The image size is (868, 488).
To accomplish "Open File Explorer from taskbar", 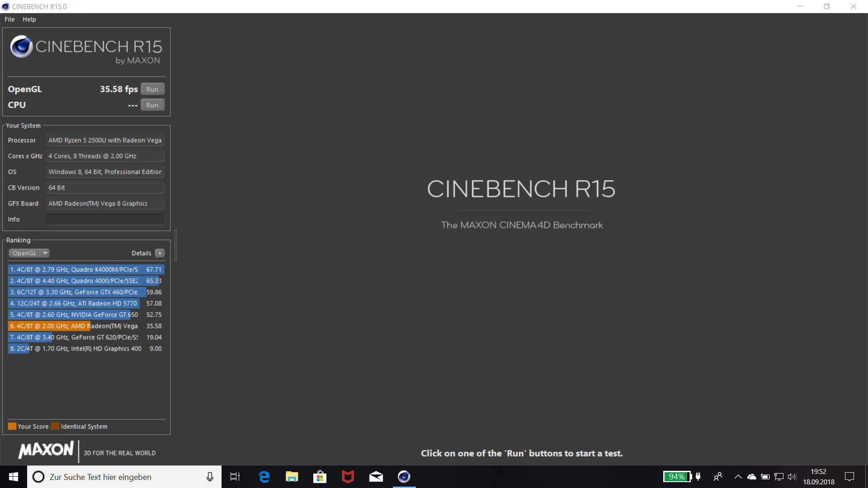I will [292, 477].
